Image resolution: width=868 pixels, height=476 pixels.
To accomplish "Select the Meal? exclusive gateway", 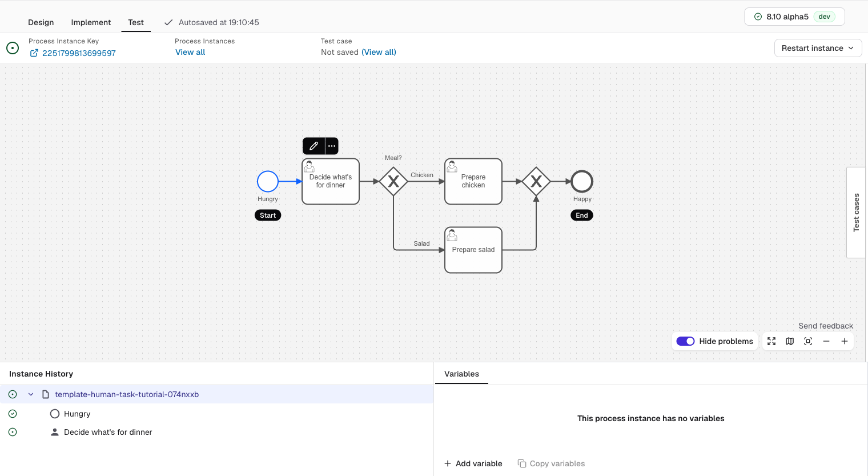I will [393, 182].
